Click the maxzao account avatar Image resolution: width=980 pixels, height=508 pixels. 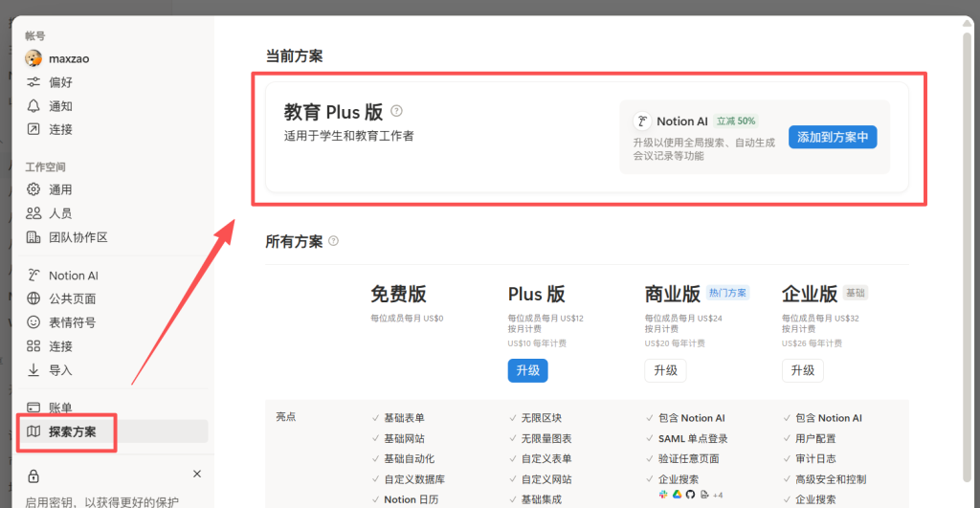click(x=33, y=58)
